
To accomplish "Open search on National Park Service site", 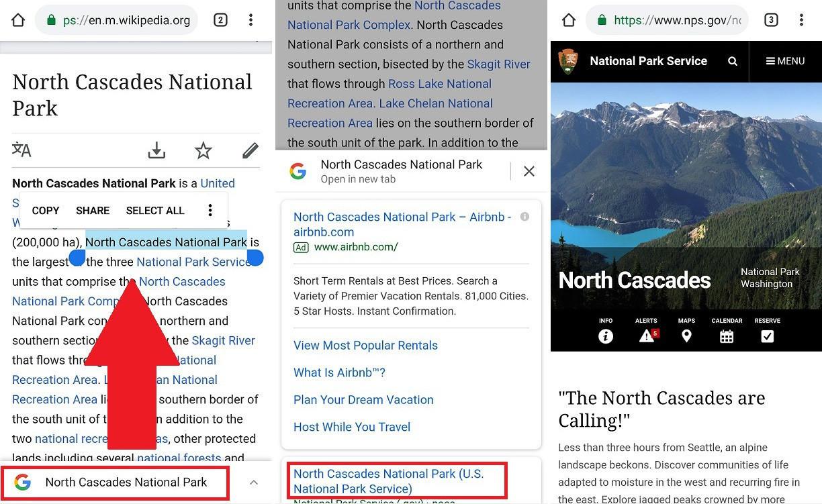I will pyautogui.click(x=733, y=61).
